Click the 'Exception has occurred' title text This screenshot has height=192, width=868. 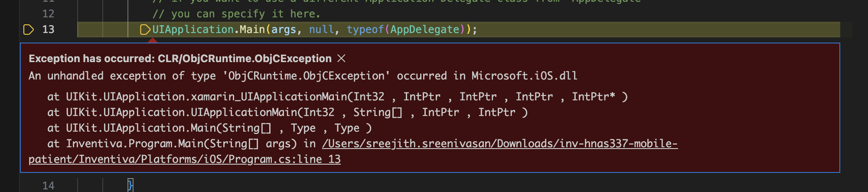tap(180, 59)
